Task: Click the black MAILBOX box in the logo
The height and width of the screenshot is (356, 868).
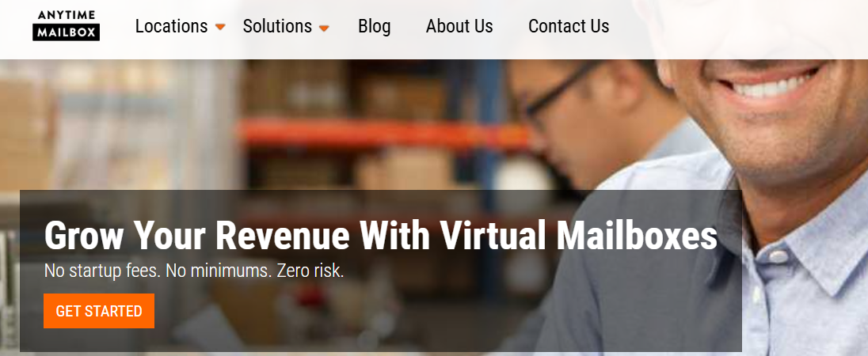Action: [x=66, y=32]
